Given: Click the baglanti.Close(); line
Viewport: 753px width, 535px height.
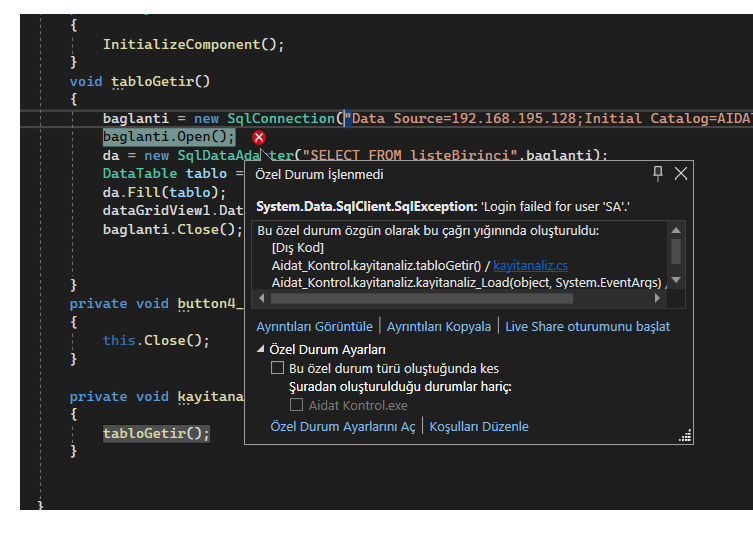Looking at the screenshot, I should coord(173,230).
